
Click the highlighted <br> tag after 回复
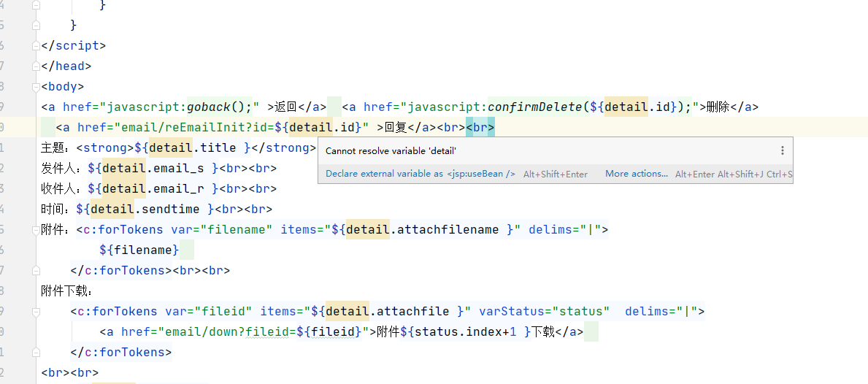(x=480, y=128)
